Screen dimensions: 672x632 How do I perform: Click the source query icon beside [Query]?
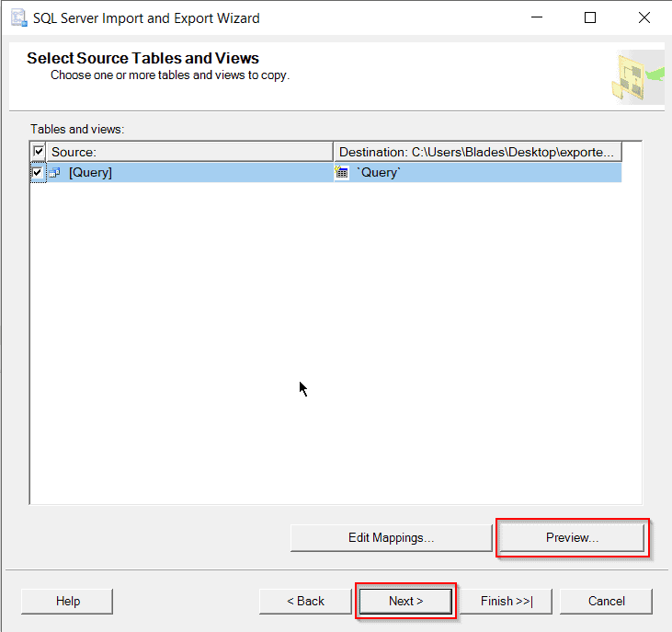54,172
